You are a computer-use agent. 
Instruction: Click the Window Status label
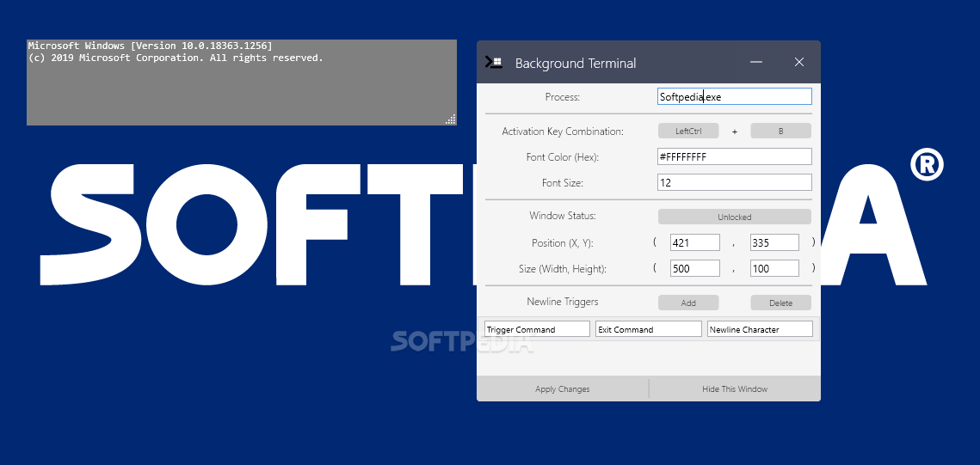[x=563, y=216]
